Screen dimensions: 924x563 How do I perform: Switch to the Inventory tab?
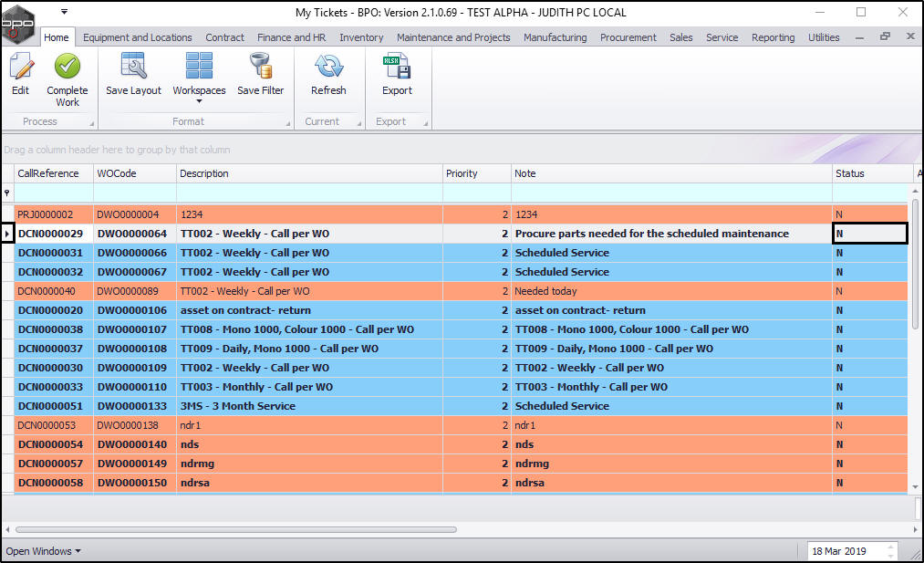361,37
